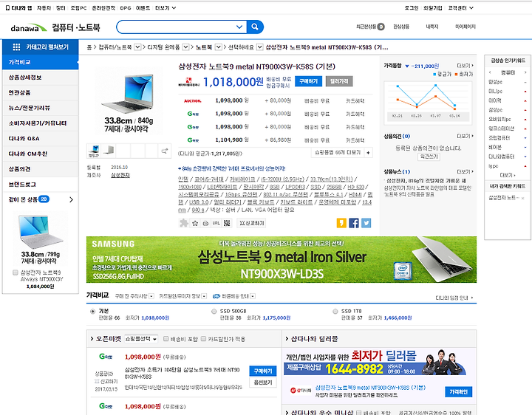Open the 컴퓨터/노트북 breadcrumb dropdown
The image size is (532, 415).
click(137, 47)
